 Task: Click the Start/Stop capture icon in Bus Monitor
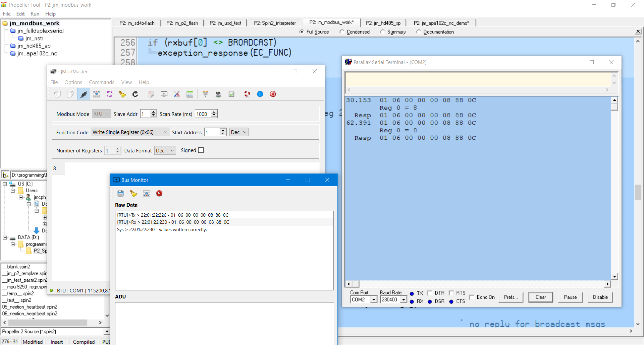pyautogui.click(x=147, y=193)
